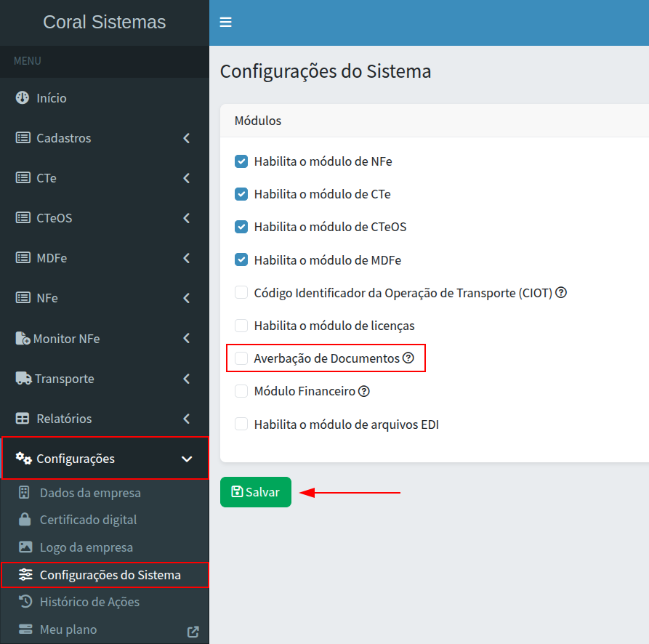The image size is (649, 644).
Task: Collapse the Configurações menu section
Action: [187, 459]
